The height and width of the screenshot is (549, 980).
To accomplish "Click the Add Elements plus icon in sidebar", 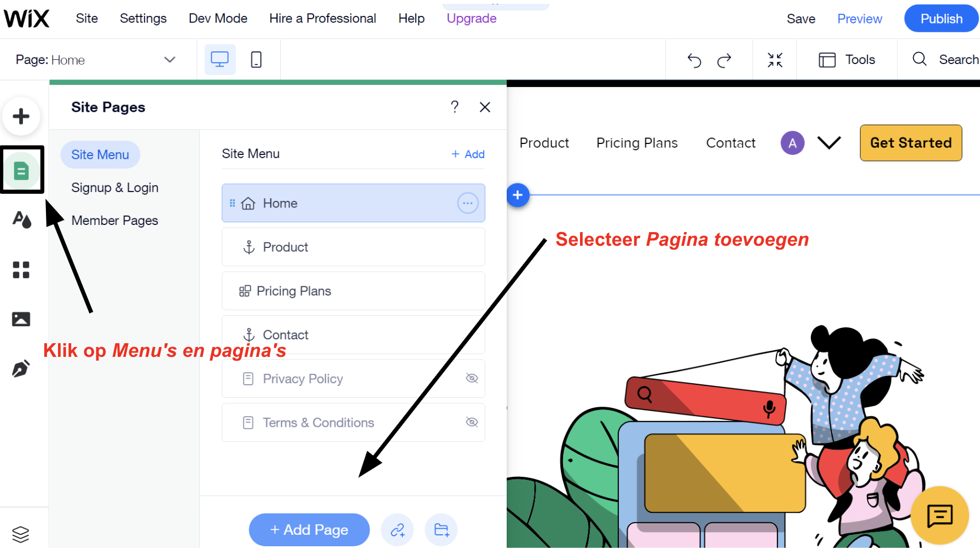I will pyautogui.click(x=21, y=116).
